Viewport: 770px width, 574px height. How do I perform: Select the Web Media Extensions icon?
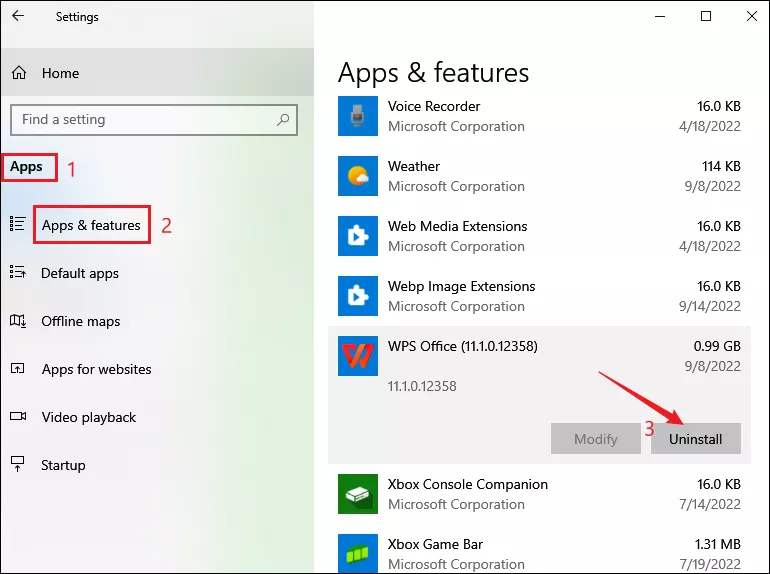tap(358, 236)
